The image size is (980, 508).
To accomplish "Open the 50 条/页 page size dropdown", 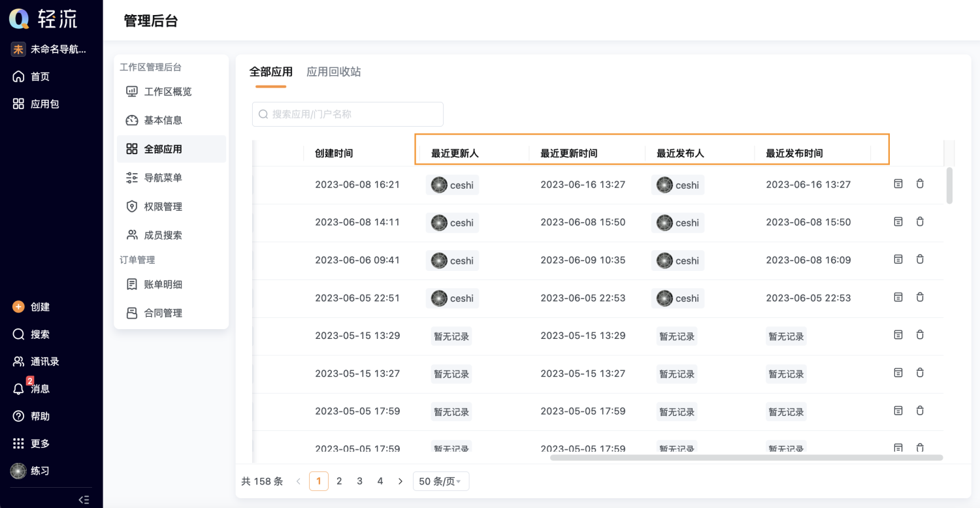I will point(441,482).
